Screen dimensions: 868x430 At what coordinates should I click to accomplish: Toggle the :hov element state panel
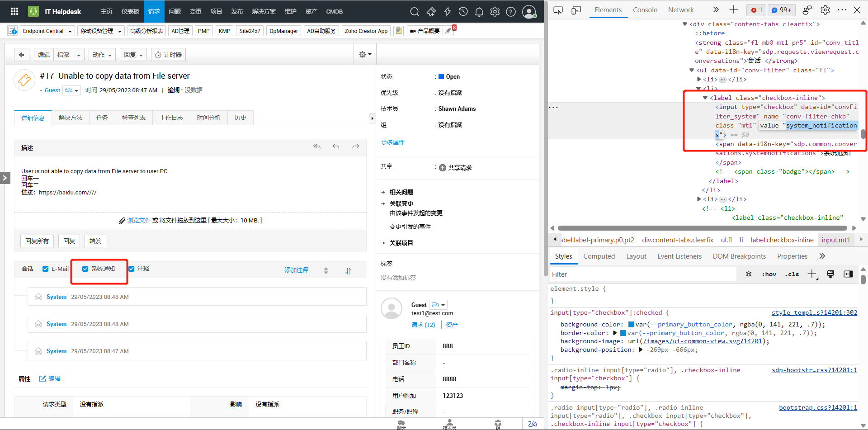769,274
